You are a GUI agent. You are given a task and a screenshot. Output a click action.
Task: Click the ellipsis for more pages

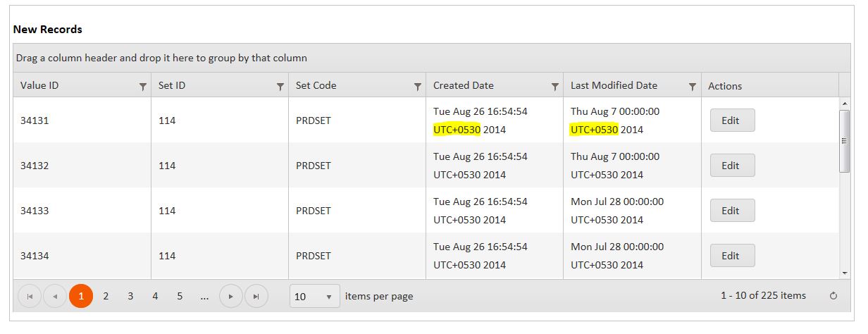tap(204, 297)
